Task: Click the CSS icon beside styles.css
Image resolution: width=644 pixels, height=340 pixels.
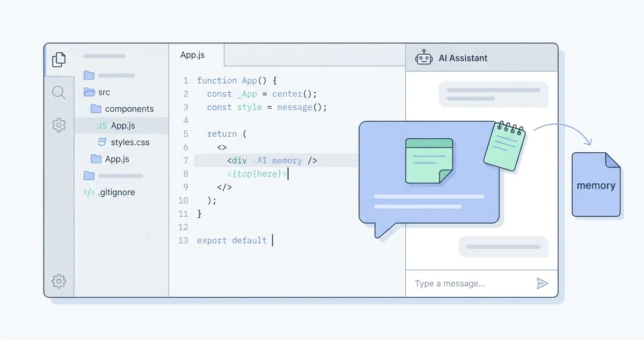Action: [x=102, y=142]
